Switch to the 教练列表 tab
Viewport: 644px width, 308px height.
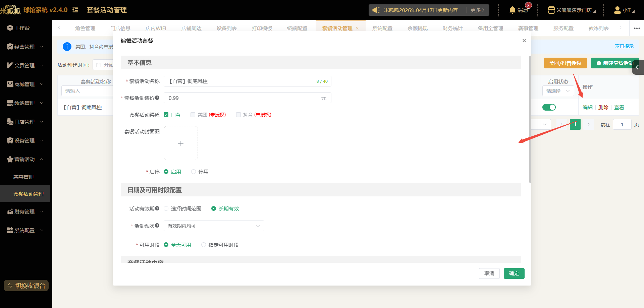pos(599,28)
